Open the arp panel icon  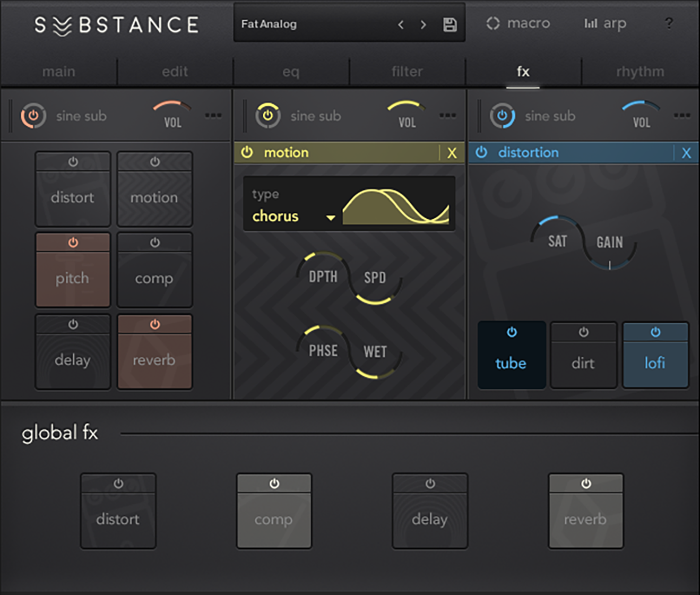[x=591, y=23]
